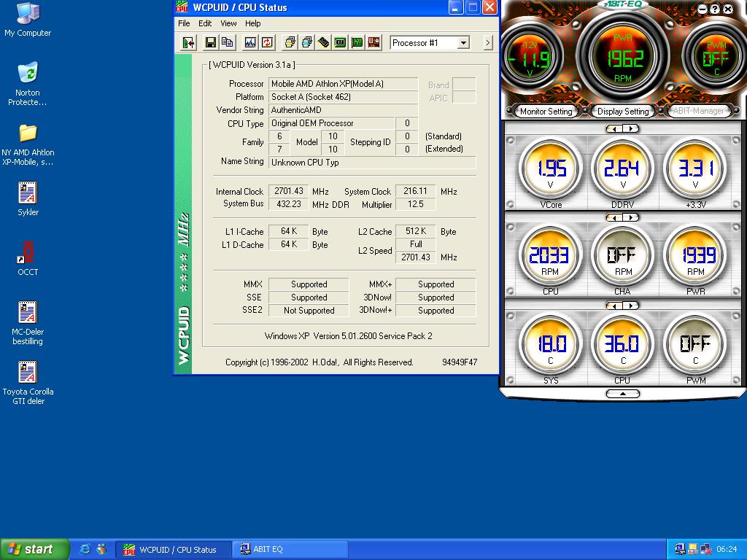This screenshot has width=747, height=560.
Task: Click the Processor field Mobile AMD Athlon XP
Action: (x=343, y=84)
